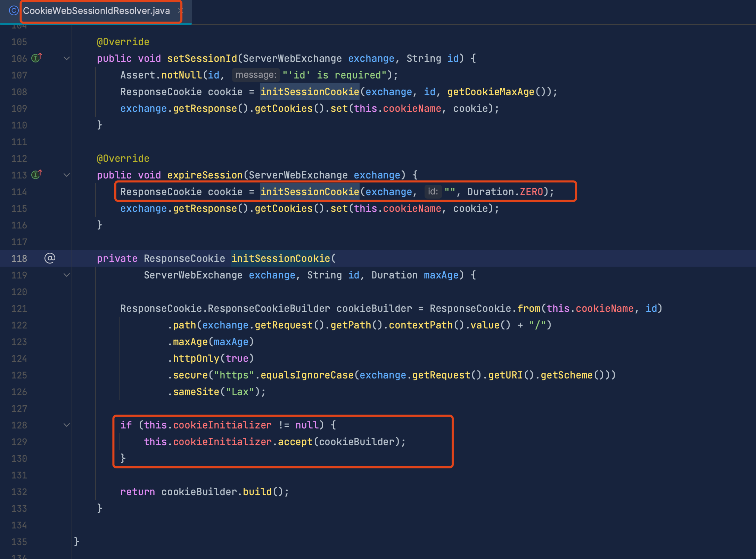Click the setSessionId method name
This screenshot has width=756, height=559.
pyautogui.click(x=202, y=58)
